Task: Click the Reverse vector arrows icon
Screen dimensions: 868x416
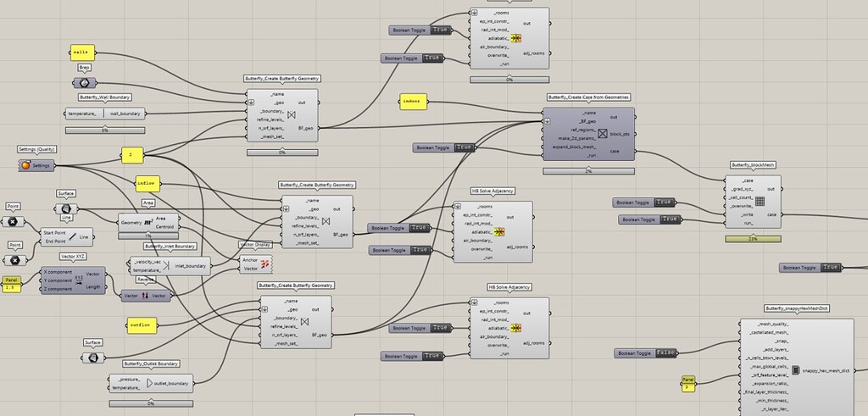Action: (x=145, y=296)
